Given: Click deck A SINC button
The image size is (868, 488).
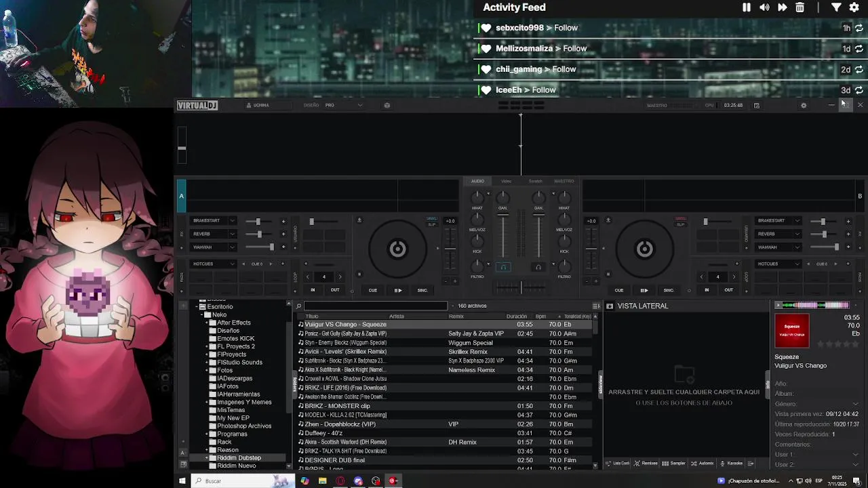Looking at the screenshot, I should 422,290.
